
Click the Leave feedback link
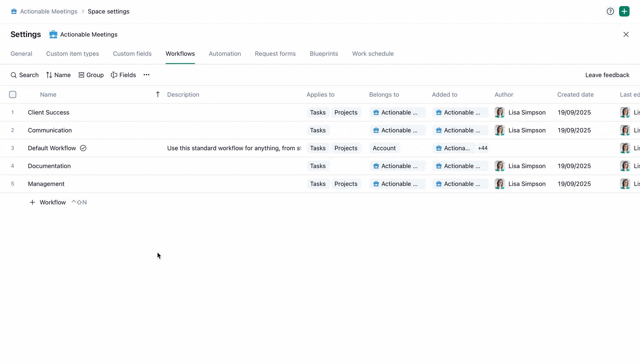607,75
